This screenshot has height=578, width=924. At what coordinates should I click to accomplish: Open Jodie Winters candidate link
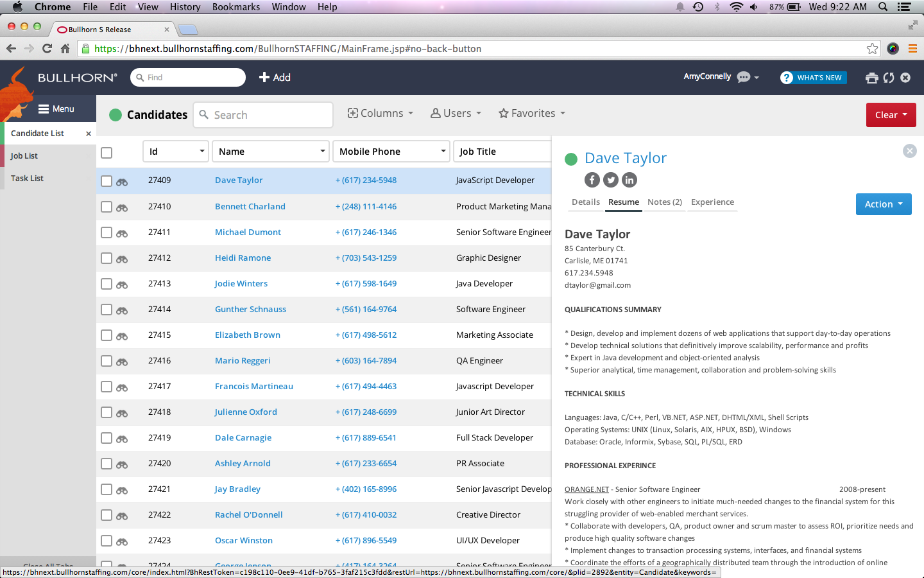click(x=241, y=284)
